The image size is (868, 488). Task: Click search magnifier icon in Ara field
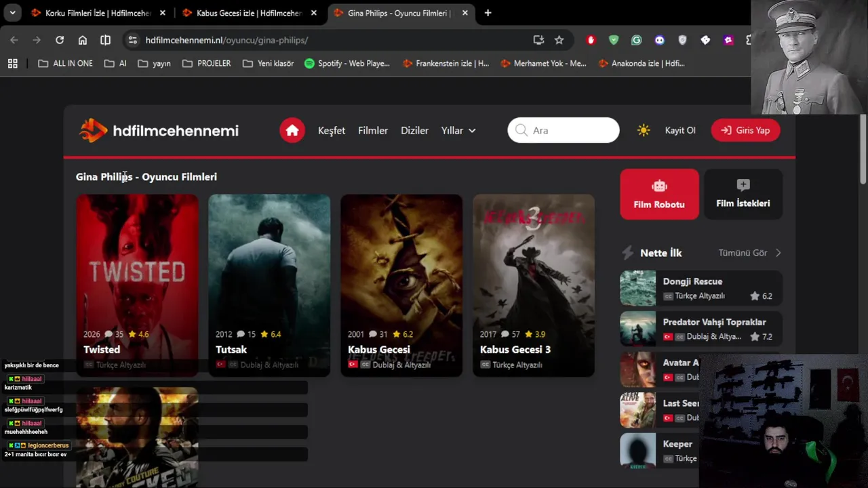point(521,130)
